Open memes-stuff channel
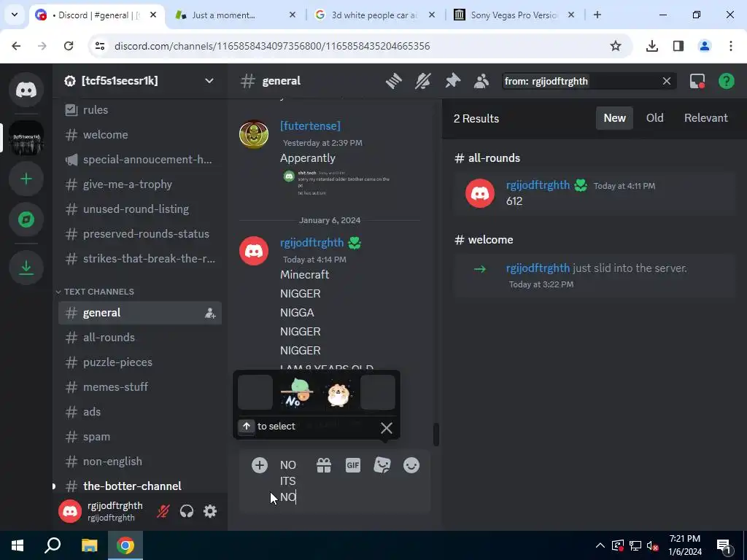This screenshot has height=560, width=747. coord(140,387)
